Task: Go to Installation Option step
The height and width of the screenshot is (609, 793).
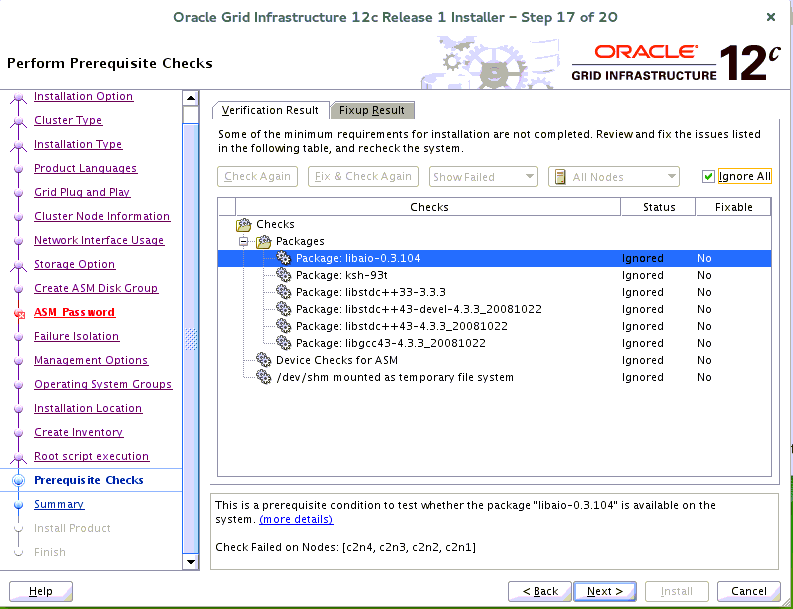Action: [x=83, y=96]
